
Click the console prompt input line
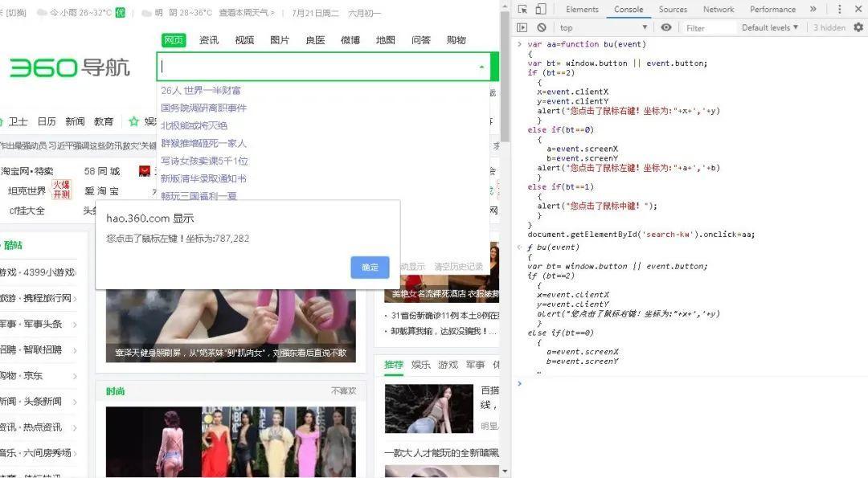(x=692, y=383)
